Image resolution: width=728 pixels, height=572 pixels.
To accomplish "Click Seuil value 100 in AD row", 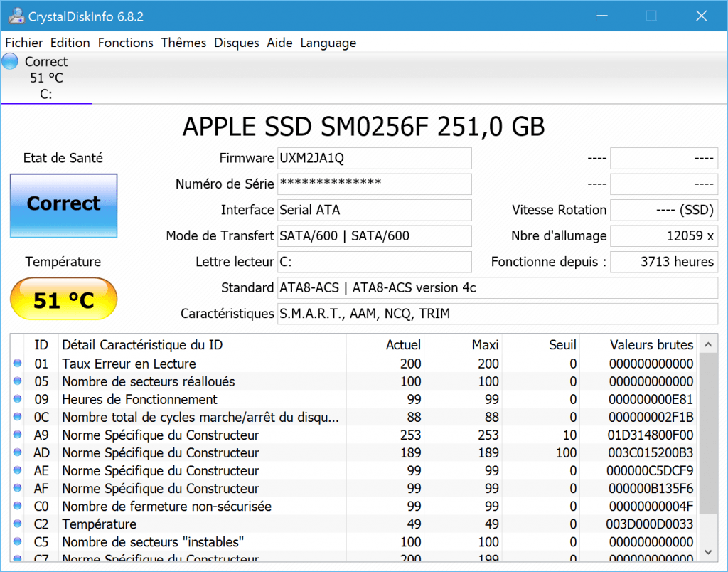I will (x=567, y=452).
